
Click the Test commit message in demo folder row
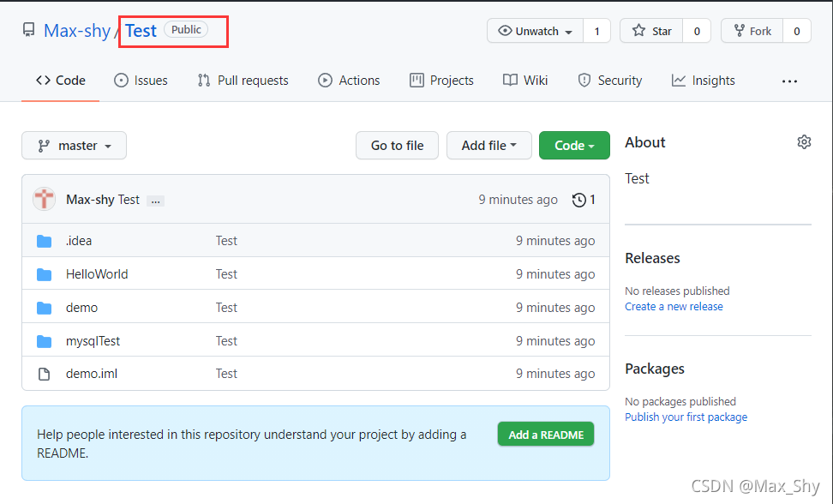pos(226,308)
